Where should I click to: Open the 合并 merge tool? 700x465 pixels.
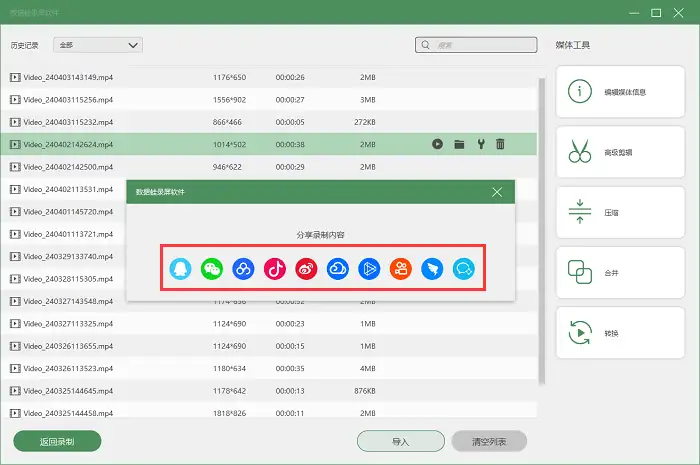(620, 273)
